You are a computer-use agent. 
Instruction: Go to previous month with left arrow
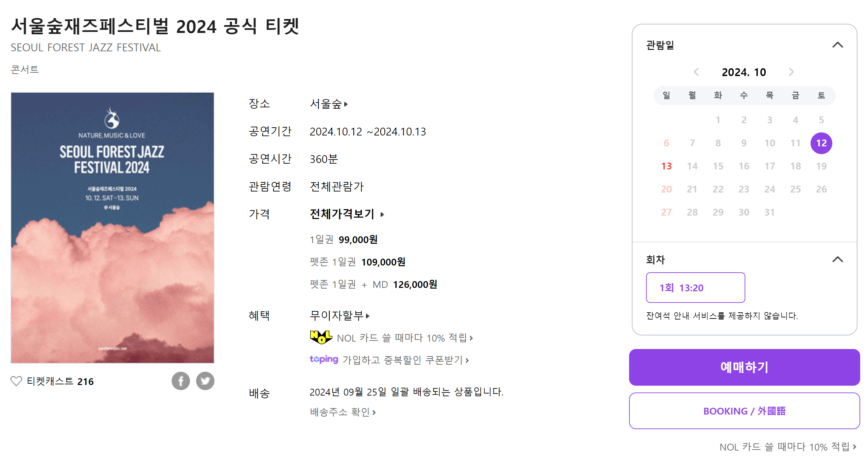pyautogui.click(x=697, y=72)
